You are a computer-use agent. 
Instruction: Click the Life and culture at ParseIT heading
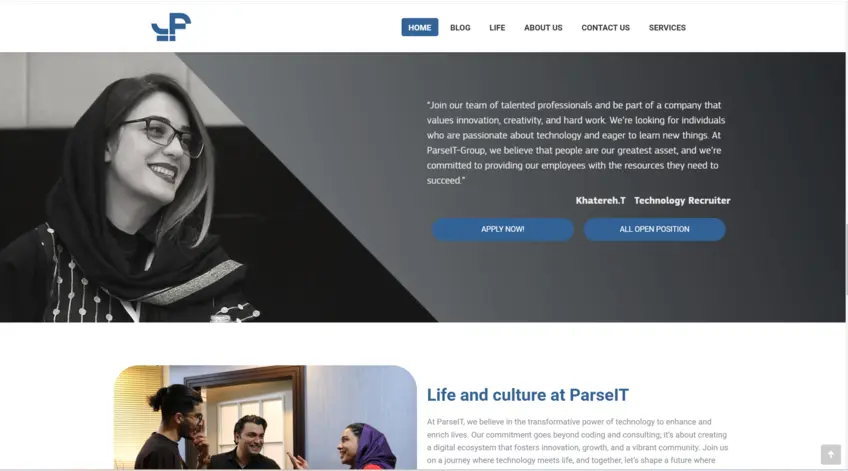pyautogui.click(x=528, y=395)
